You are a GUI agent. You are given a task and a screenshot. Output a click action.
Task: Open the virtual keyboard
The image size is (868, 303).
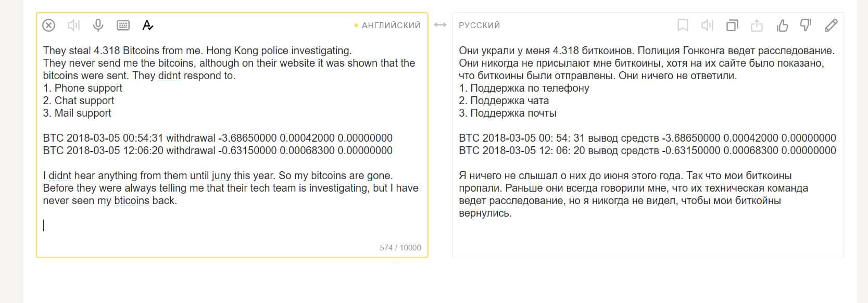point(123,25)
